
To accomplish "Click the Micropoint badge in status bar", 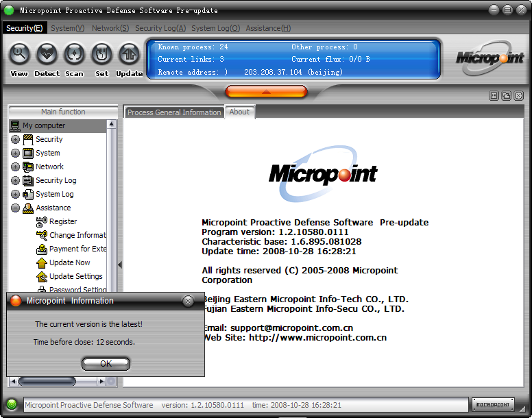I will [x=493, y=404].
